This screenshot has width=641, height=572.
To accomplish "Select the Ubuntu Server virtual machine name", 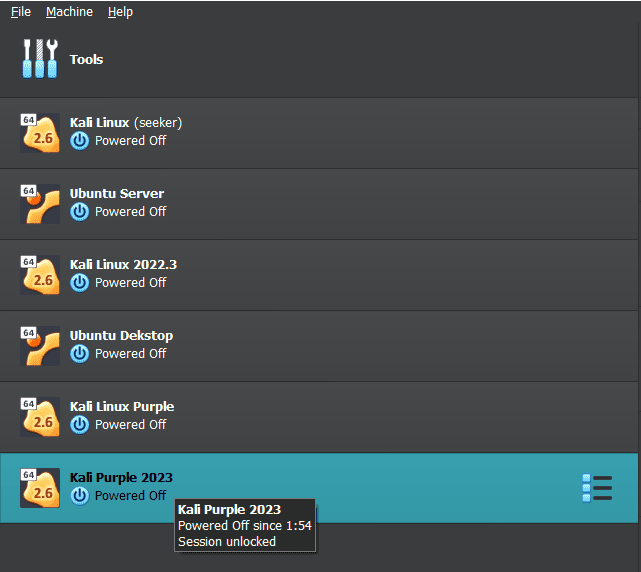I will point(117,193).
